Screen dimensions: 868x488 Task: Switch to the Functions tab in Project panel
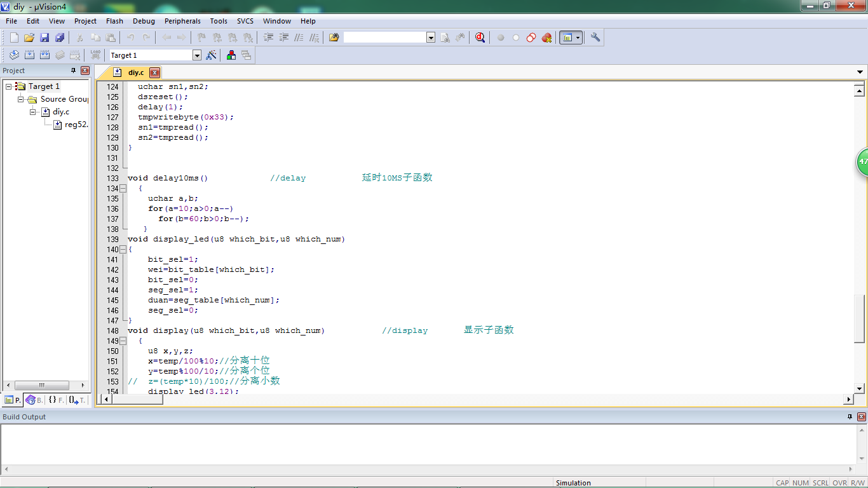click(56, 400)
